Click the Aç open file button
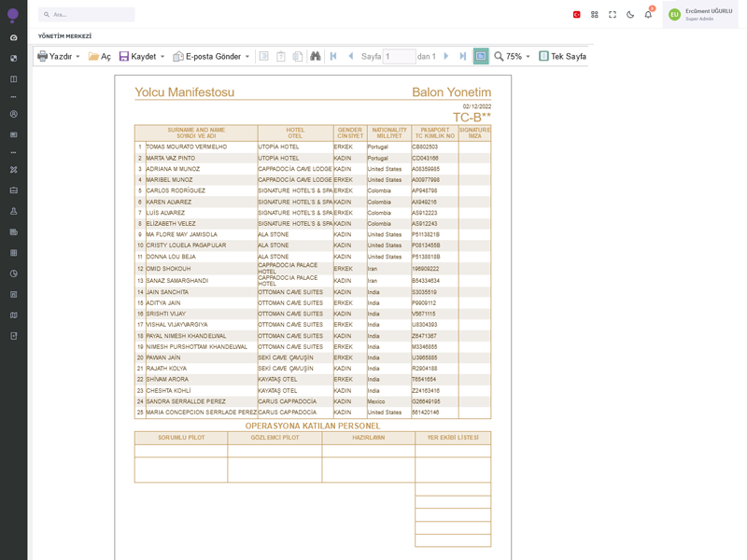The width and height of the screenshot is (747, 560). pyautogui.click(x=99, y=56)
